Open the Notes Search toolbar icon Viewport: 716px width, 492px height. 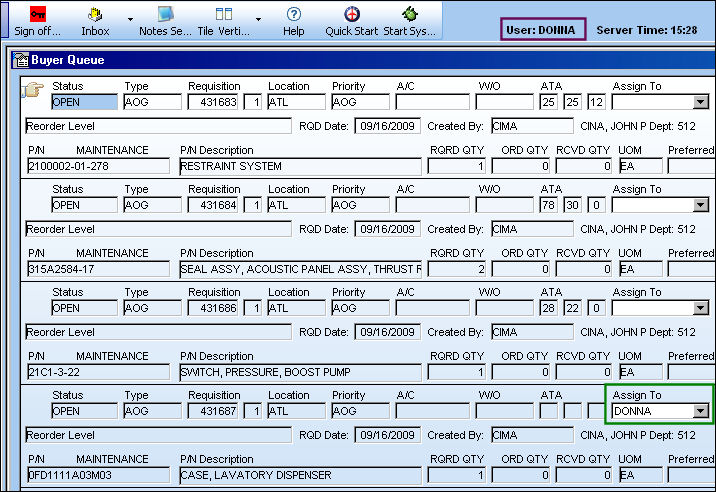pyautogui.click(x=165, y=14)
